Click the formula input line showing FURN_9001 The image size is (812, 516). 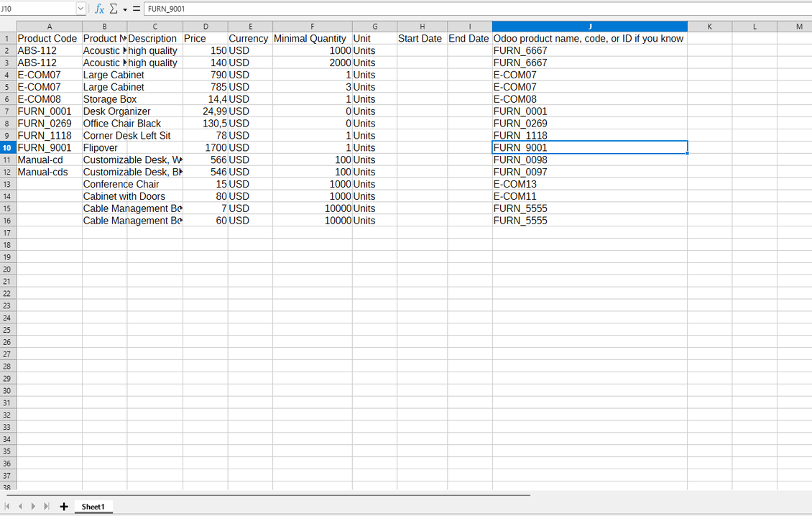(477, 9)
